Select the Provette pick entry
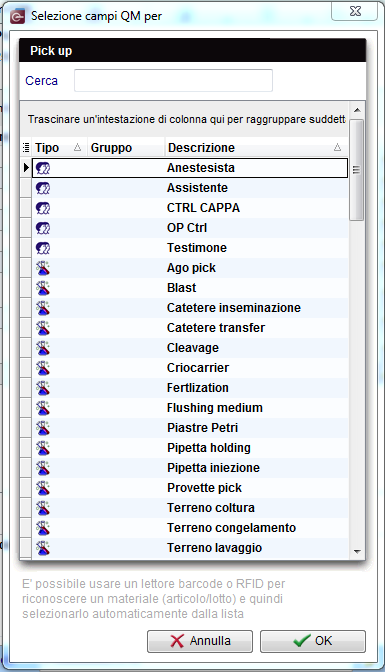 click(189, 488)
